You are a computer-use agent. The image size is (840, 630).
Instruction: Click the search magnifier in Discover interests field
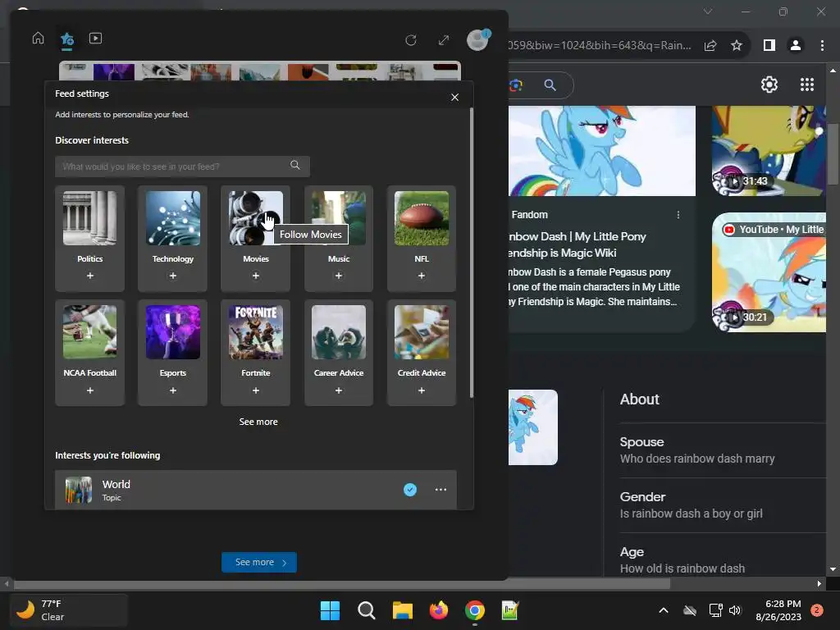point(295,165)
